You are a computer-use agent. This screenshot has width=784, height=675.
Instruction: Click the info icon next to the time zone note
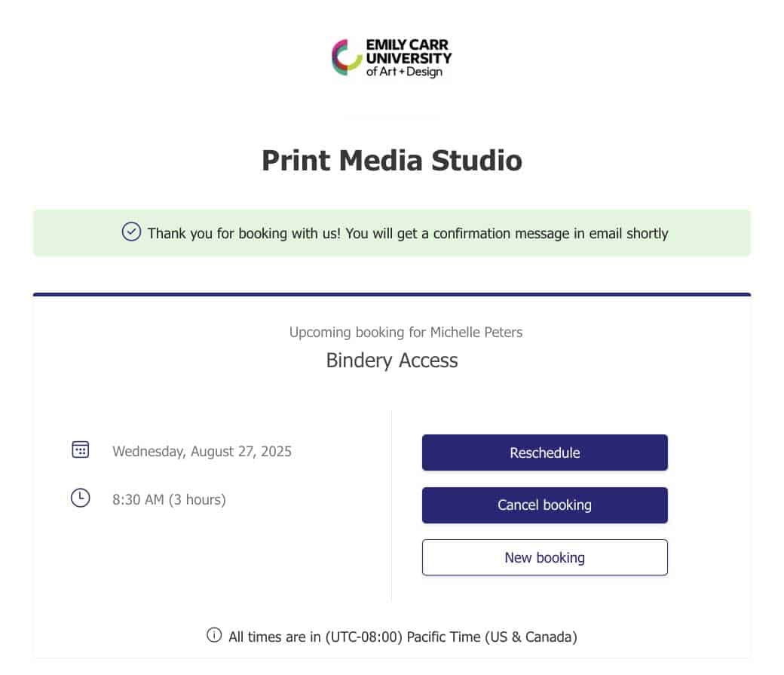214,636
